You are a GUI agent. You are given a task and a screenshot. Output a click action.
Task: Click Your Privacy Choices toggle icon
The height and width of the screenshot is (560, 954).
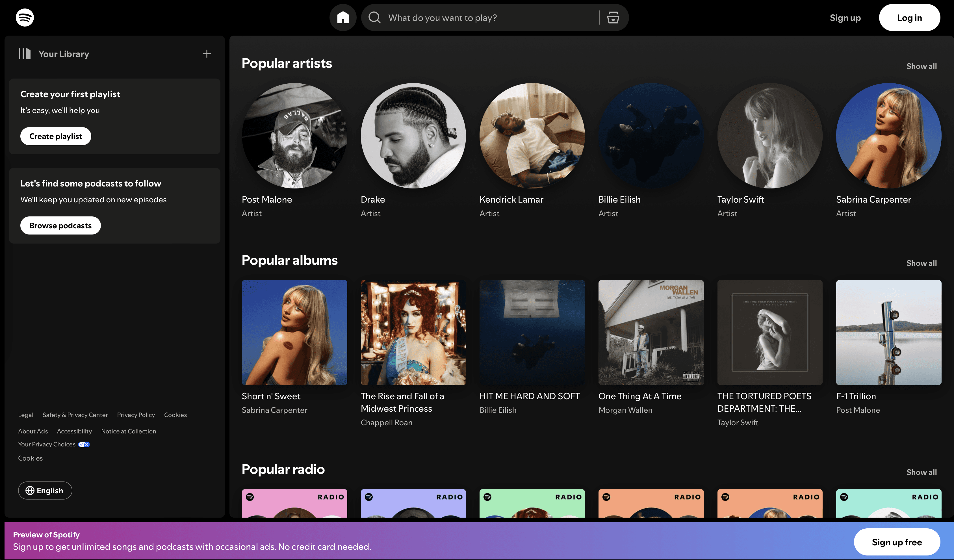84,444
